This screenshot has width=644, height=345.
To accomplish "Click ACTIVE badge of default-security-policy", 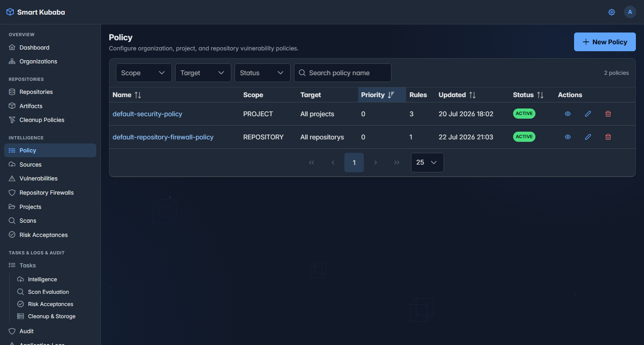I will pos(524,114).
